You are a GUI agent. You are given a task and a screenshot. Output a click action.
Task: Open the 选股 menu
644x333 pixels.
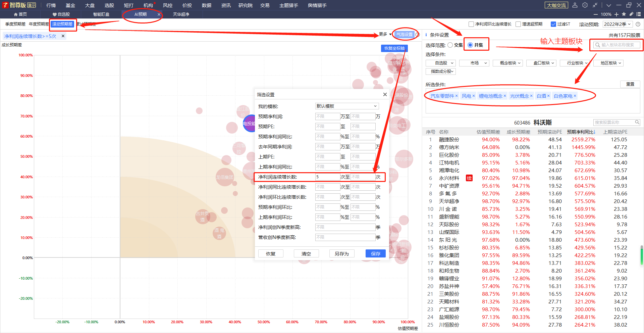coord(109,5)
